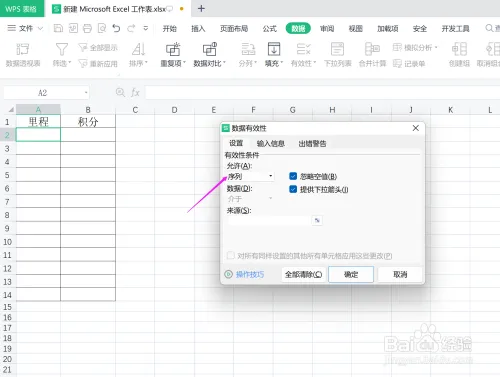Image resolution: width=500 pixels, height=377 pixels.
Task: Click the source range selector icon
Action: tap(317, 220)
